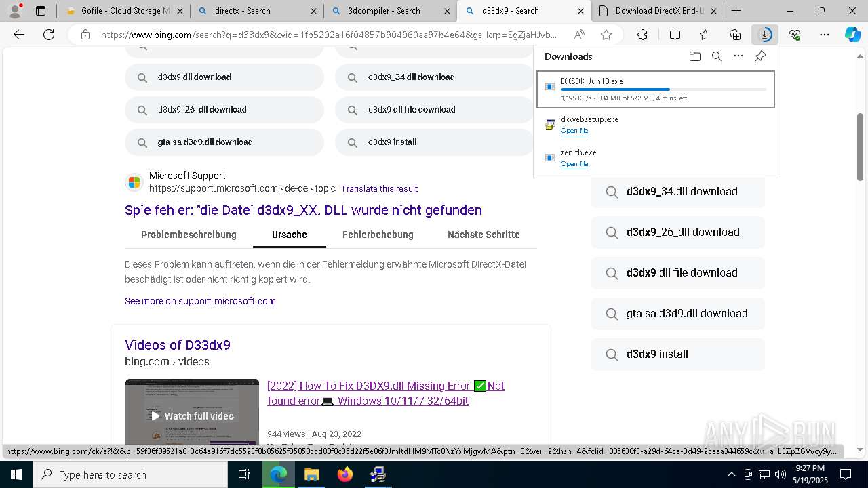
Task: Sidebar suggestion d3dx9 dll file download
Action: pos(678,273)
